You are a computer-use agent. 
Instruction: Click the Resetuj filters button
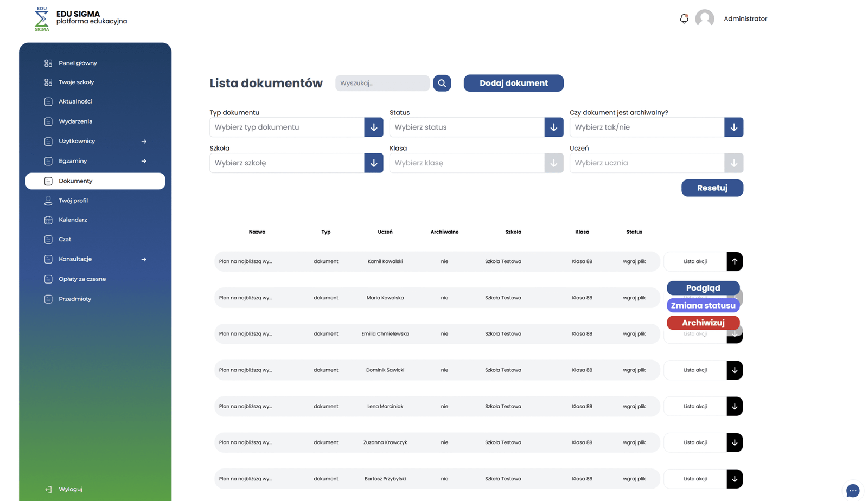(x=712, y=188)
